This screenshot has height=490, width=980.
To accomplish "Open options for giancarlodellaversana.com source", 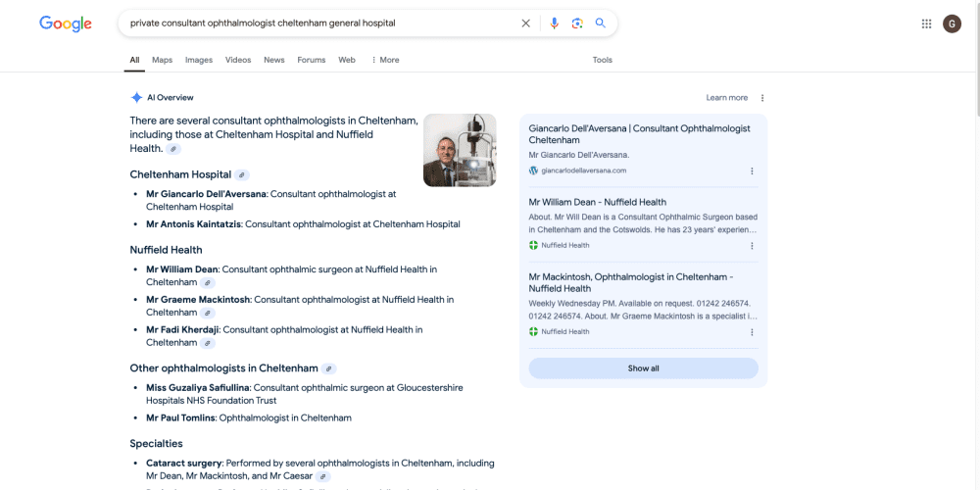I will coord(752,171).
